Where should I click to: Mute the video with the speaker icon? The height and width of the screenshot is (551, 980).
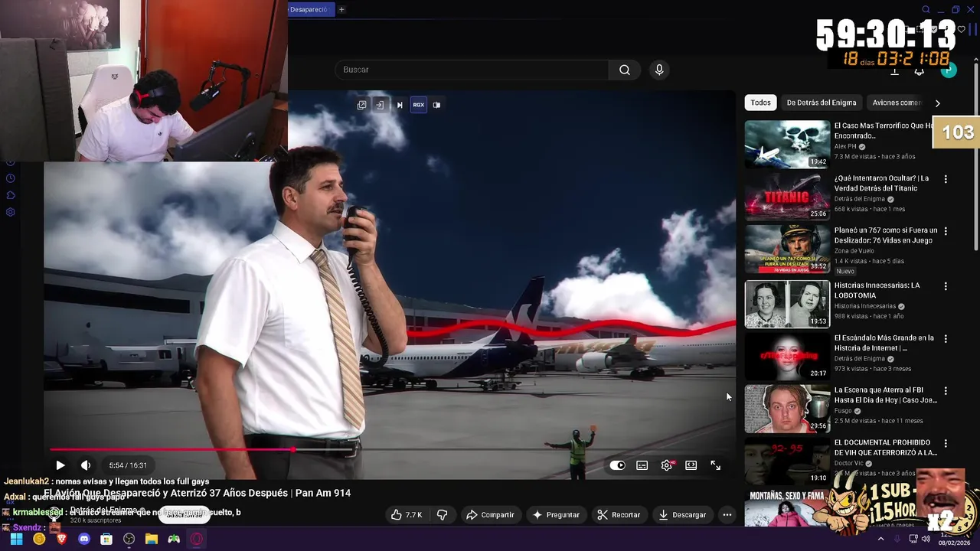86,465
